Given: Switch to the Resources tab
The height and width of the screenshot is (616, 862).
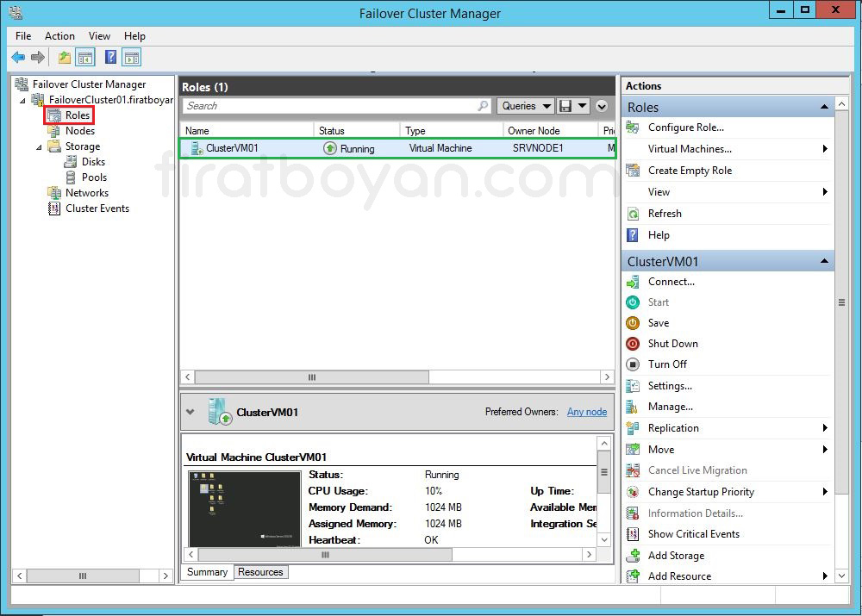Looking at the screenshot, I should coord(260,572).
